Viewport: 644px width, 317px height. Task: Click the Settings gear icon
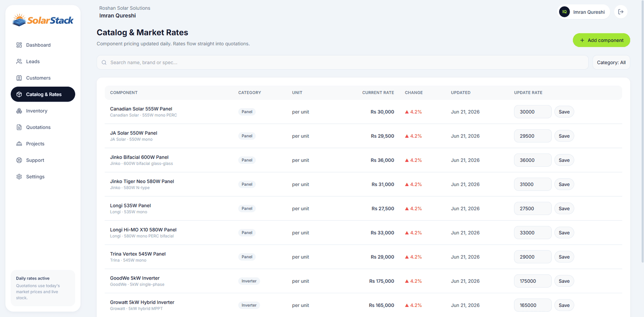coord(19,177)
